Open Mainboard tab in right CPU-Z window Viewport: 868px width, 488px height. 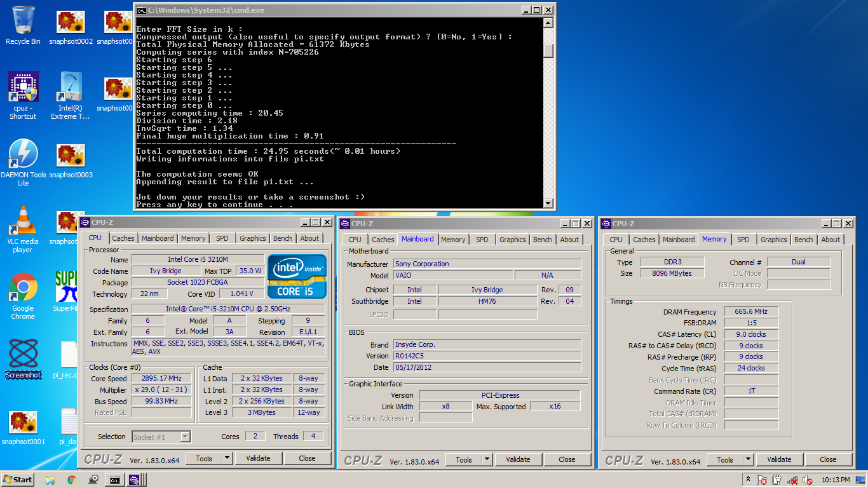679,240
